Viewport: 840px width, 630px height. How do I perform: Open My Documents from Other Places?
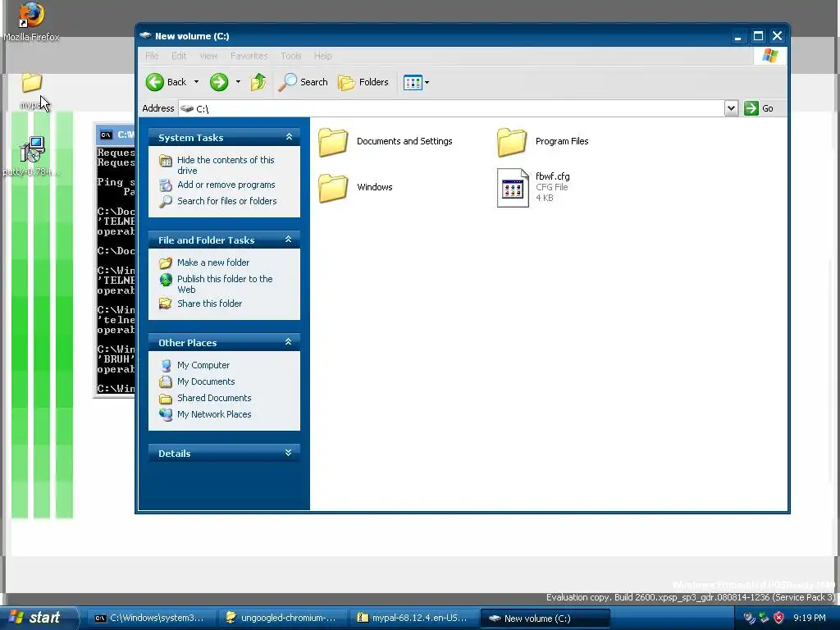tap(206, 381)
